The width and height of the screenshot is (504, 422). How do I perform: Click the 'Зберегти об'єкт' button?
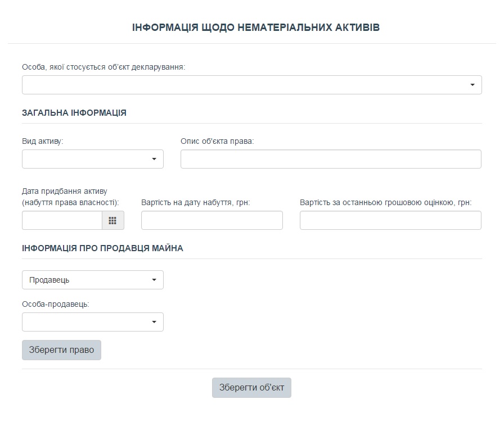[x=251, y=388]
